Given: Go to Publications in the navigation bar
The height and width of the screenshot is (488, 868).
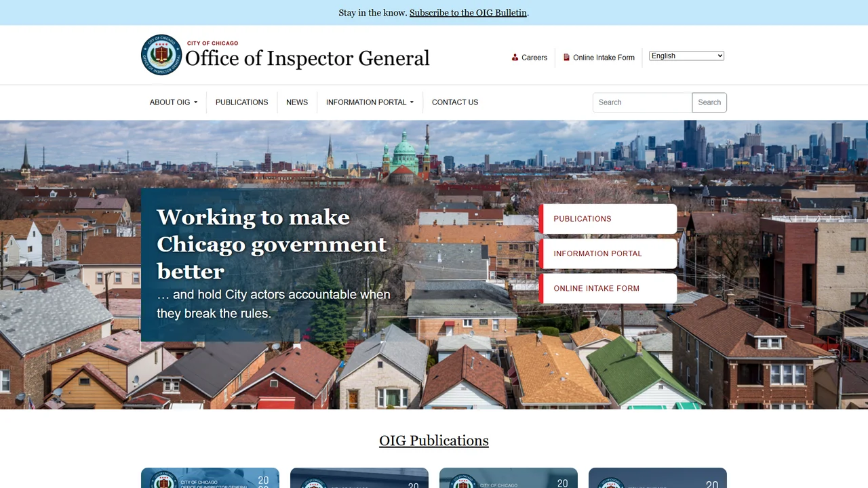Looking at the screenshot, I should [x=242, y=102].
